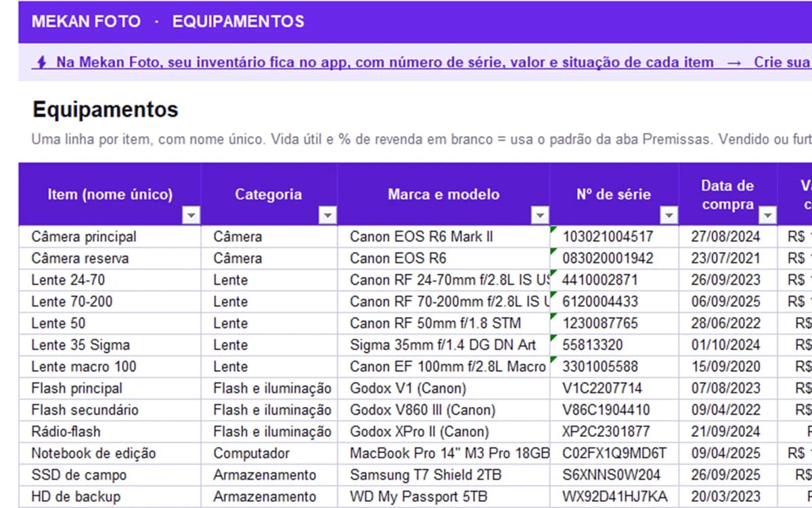This screenshot has height=508, width=812.
Task: Select the Lente 35 Sigma cell
Action: [x=110, y=345]
